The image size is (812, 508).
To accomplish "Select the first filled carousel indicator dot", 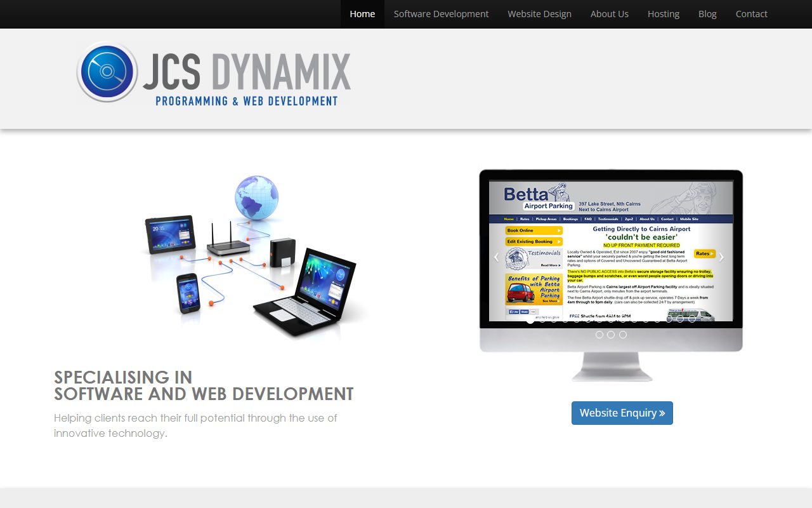I will pyautogui.click(x=530, y=319).
